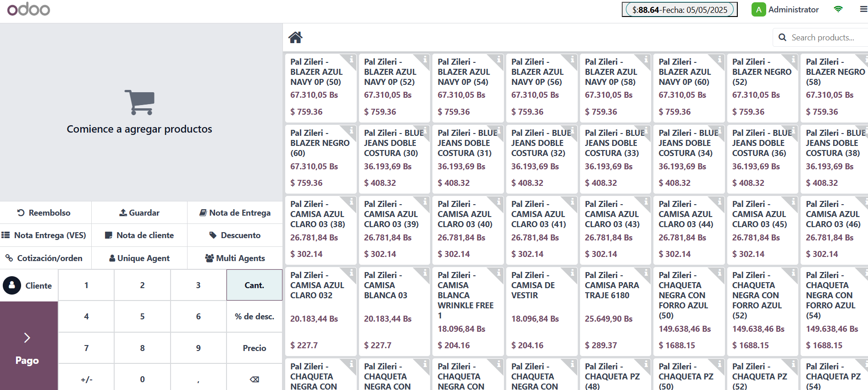
Task: Add BLUE JEANS DOBLE COSTURA (38) product
Action: point(834,159)
